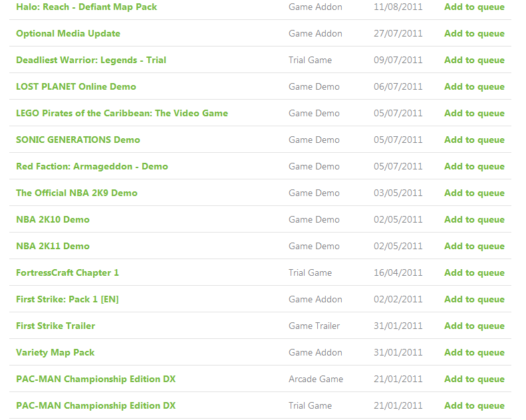Screen dimensions: 526x420
Task: Select date 16/04/2011 in FortressCraft row
Action: click(398, 272)
